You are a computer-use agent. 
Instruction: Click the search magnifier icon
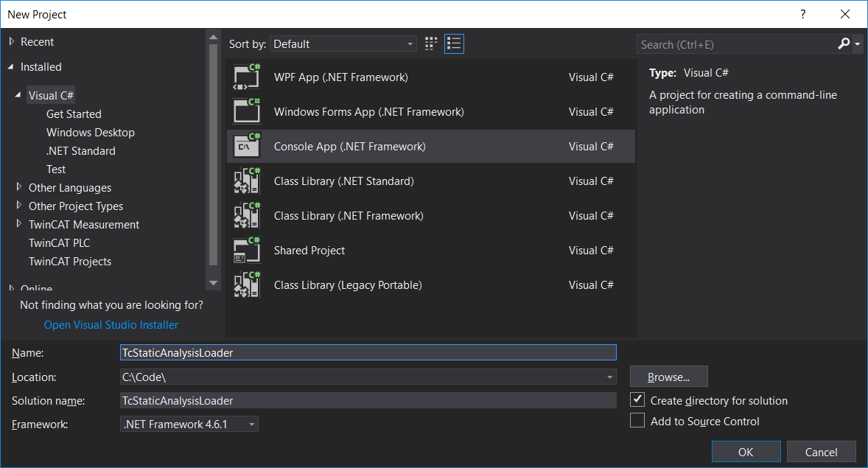click(844, 43)
